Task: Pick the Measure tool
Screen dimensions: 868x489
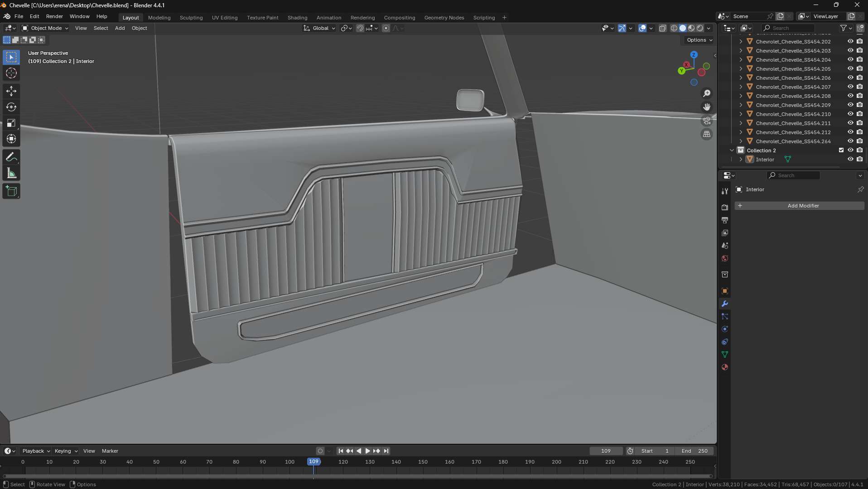Action: [x=11, y=174]
